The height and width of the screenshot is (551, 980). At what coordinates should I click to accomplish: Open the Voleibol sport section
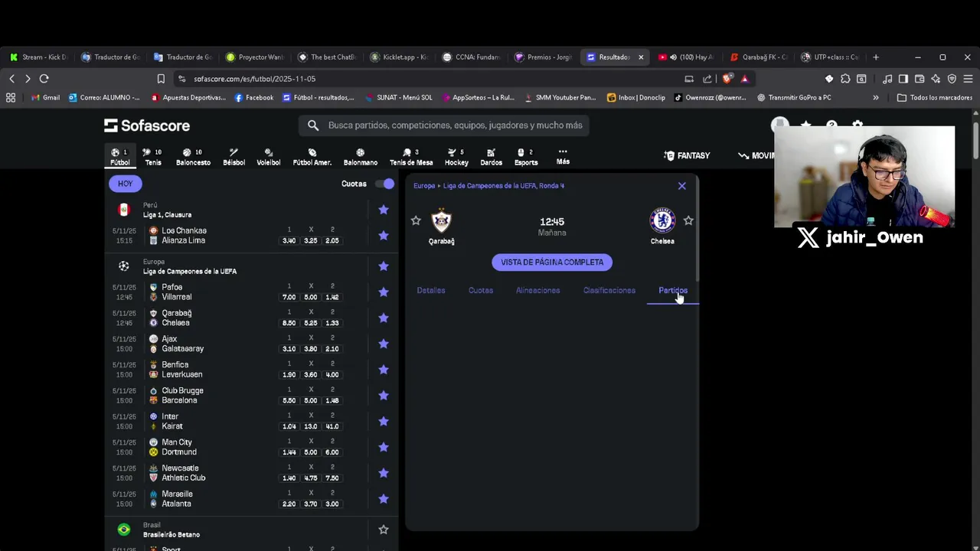click(x=268, y=156)
